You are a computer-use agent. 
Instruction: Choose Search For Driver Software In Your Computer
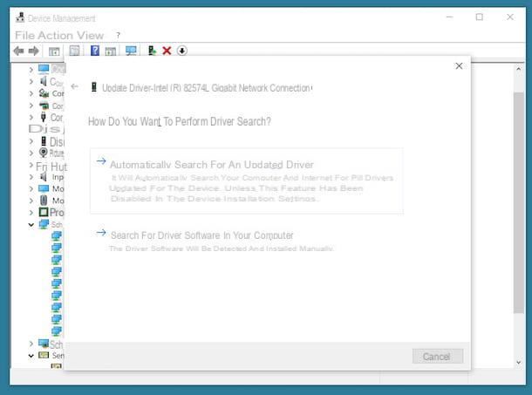click(215, 241)
